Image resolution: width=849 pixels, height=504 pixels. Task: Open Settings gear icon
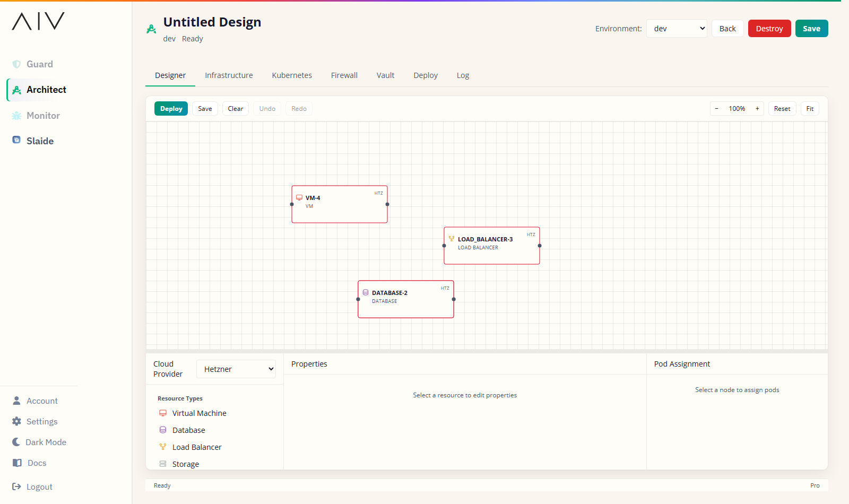(16, 421)
